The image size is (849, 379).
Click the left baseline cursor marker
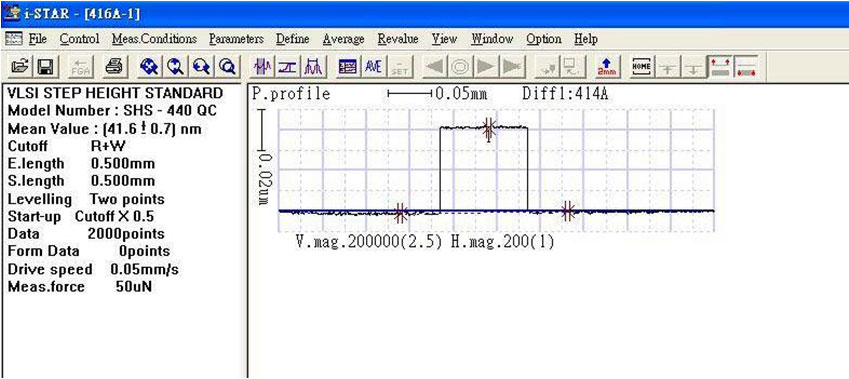click(401, 213)
